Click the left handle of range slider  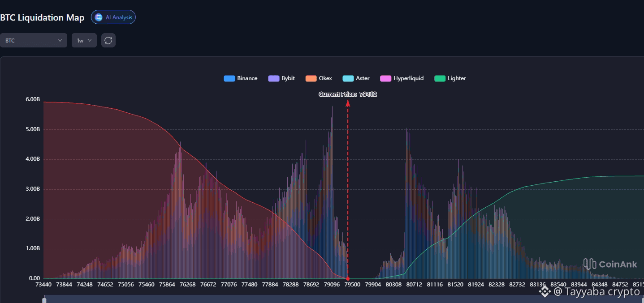(44, 300)
